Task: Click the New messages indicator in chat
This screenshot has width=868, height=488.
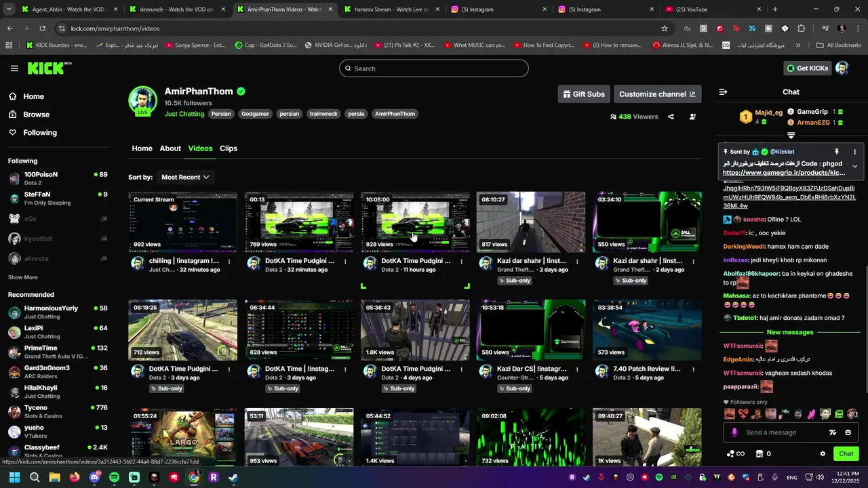Action: coord(790,332)
